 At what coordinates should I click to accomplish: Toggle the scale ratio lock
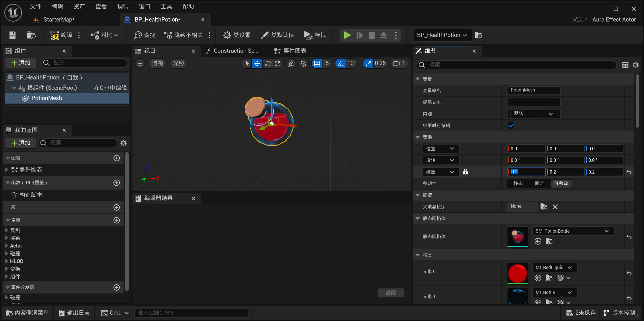pyautogui.click(x=465, y=172)
